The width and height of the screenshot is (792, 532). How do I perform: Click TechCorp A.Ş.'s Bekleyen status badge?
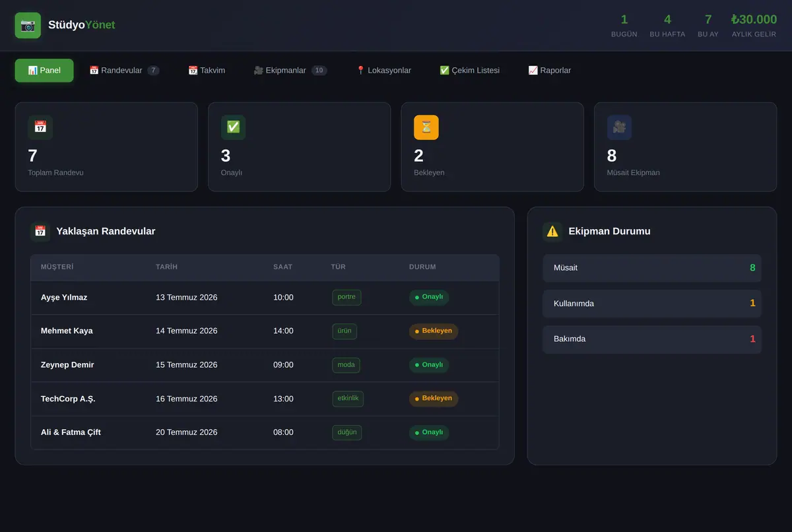(x=434, y=399)
